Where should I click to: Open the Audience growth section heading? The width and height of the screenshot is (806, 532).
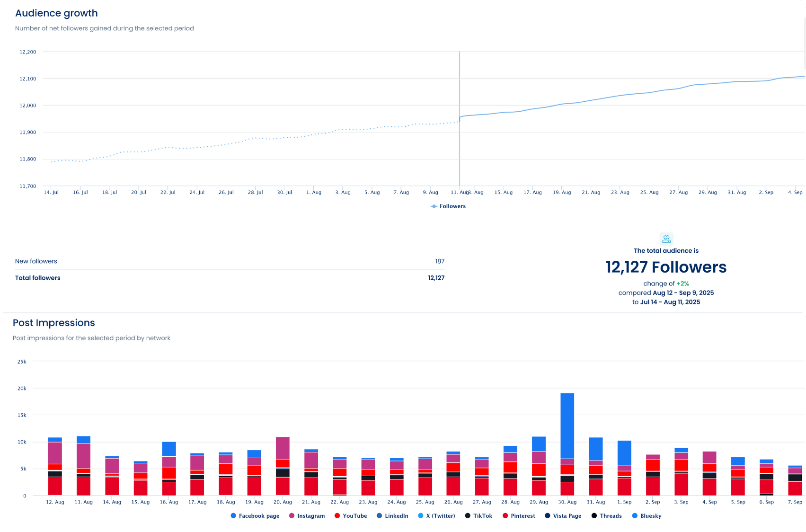click(x=56, y=13)
